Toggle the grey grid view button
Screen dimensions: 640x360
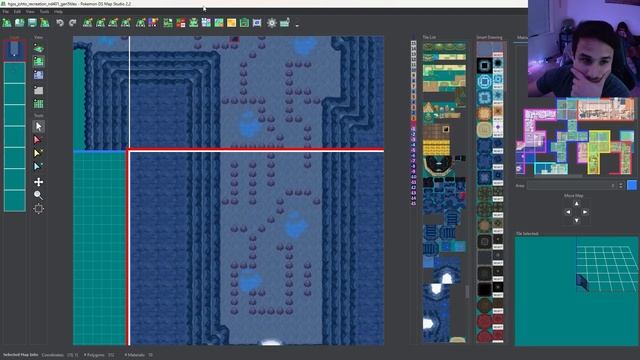[38, 90]
